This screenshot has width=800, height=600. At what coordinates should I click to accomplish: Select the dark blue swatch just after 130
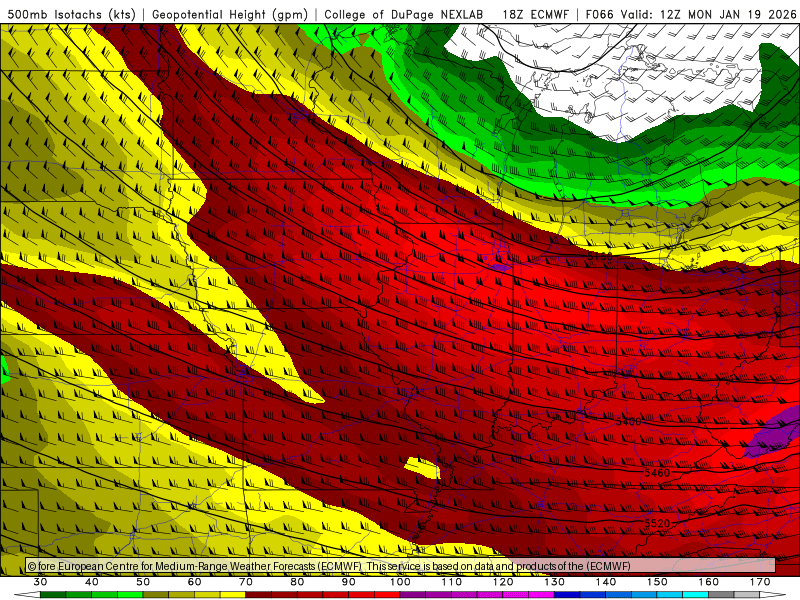[567, 595]
